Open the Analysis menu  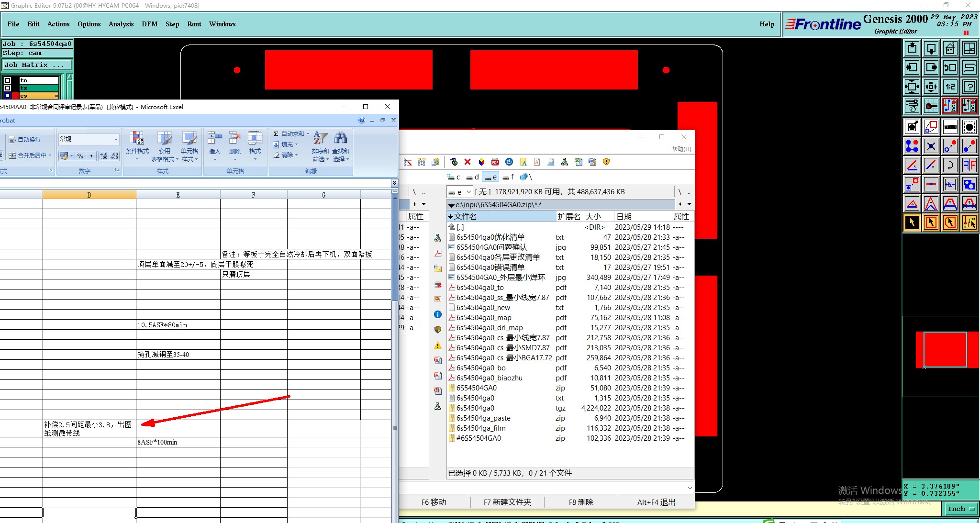point(121,24)
